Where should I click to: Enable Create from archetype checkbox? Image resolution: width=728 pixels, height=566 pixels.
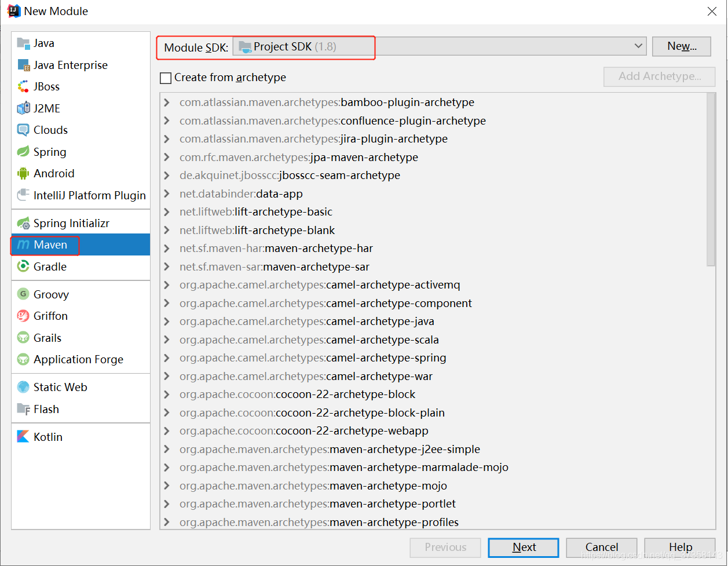coord(166,78)
